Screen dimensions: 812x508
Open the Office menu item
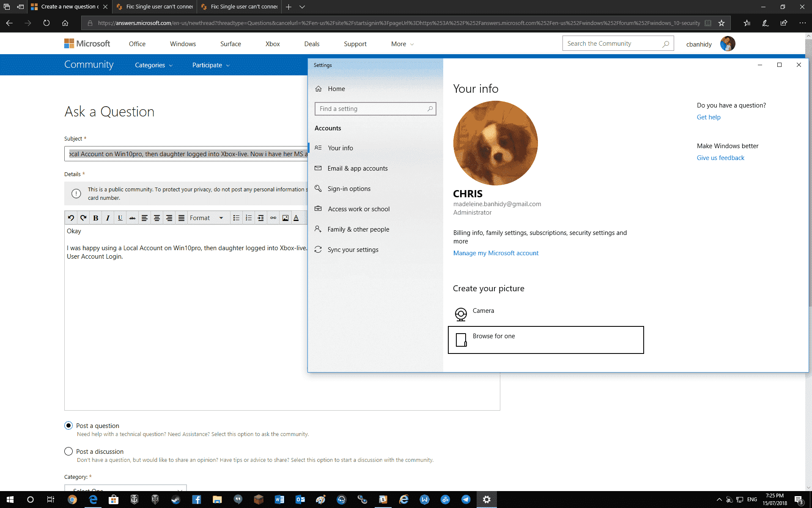[137, 44]
